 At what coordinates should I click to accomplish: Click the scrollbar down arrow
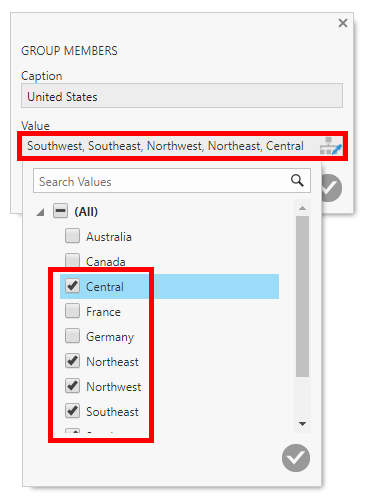(302, 424)
